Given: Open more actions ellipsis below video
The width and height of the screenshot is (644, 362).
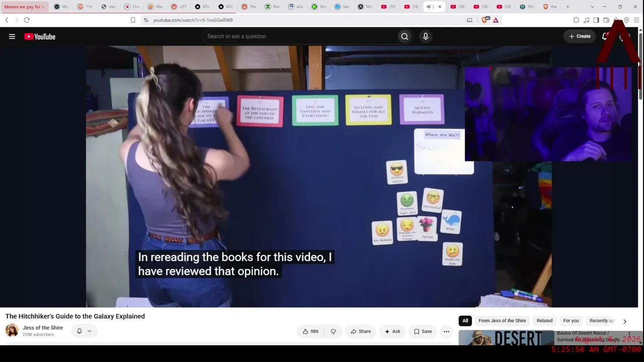Looking at the screenshot, I should 446,331.
